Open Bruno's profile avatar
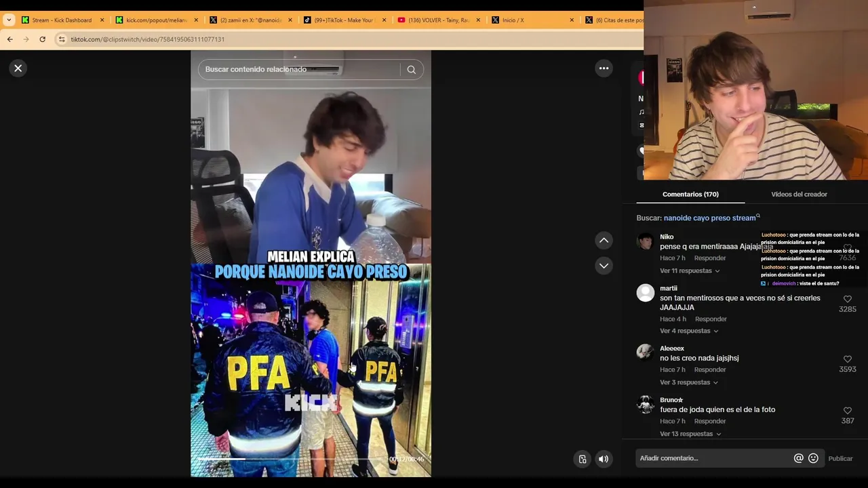Screen dimensions: 868x488 pyautogui.click(x=646, y=404)
